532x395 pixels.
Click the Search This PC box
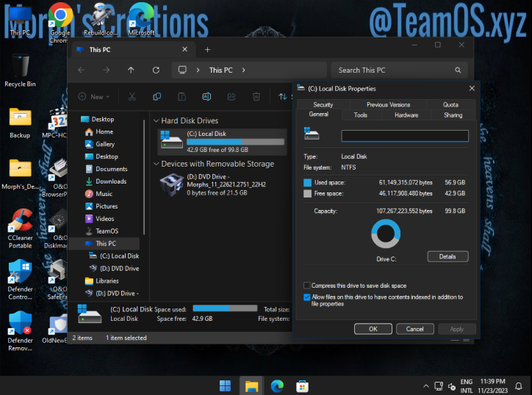(x=399, y=70)
